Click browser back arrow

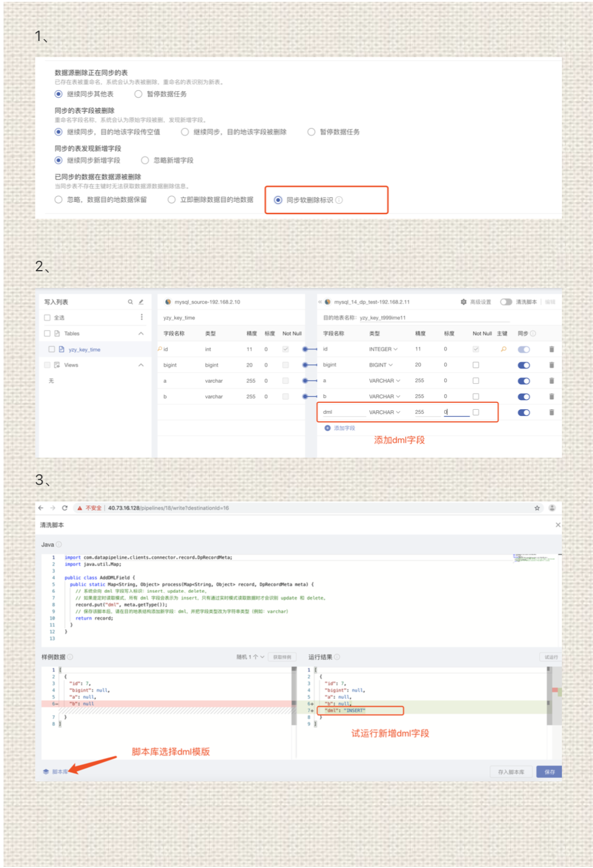[x=40, y=508]
